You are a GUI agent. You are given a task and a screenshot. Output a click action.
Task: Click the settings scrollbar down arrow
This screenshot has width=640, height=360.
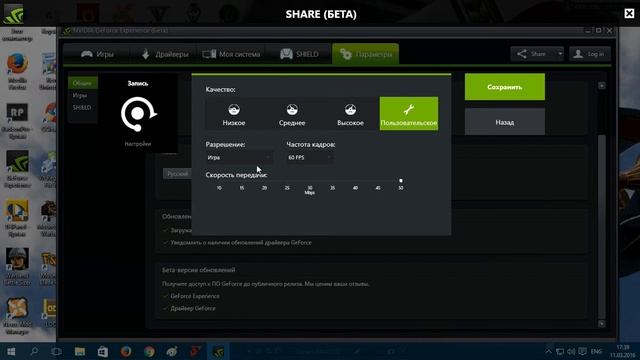pos(602,324)
